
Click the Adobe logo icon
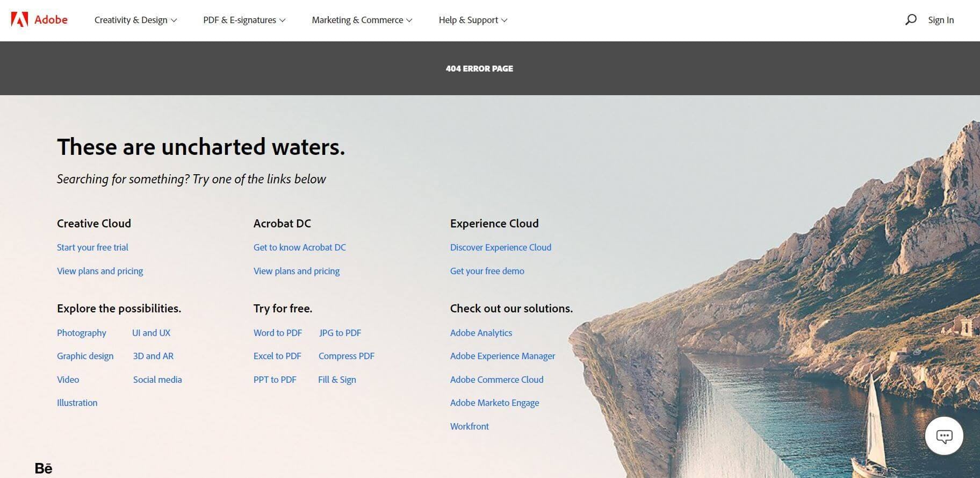point(20,20)
